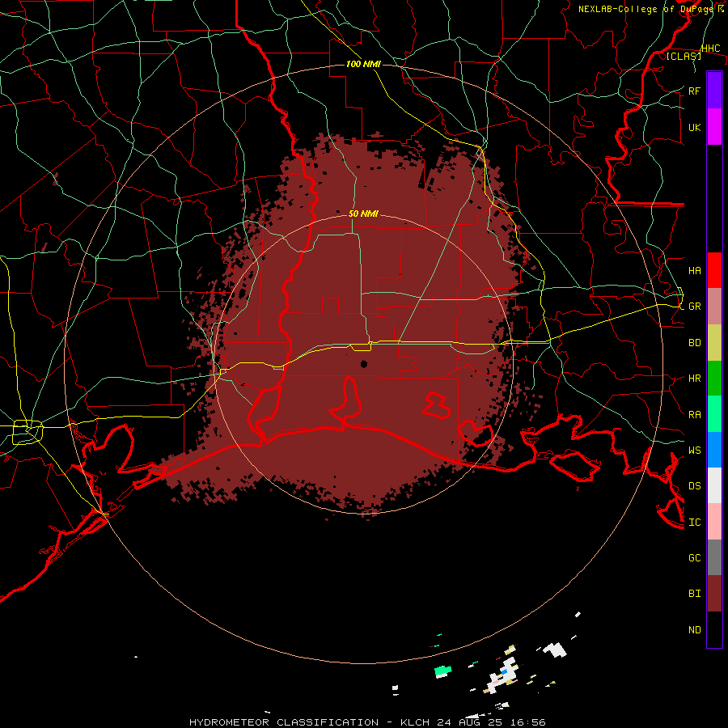Click the "RA" legend label
Image resolution: width=728 pixels, height=728 pixels.
click(694, 415)
